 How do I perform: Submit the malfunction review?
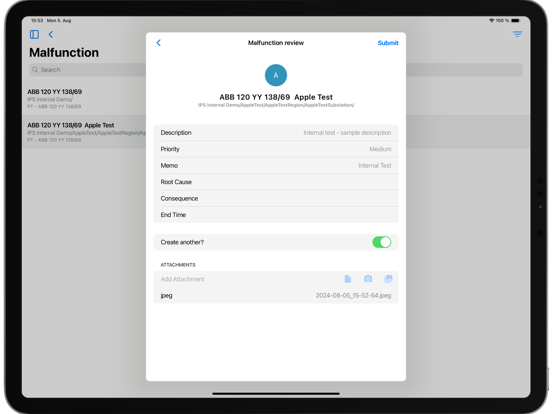[x=388, y=43]
